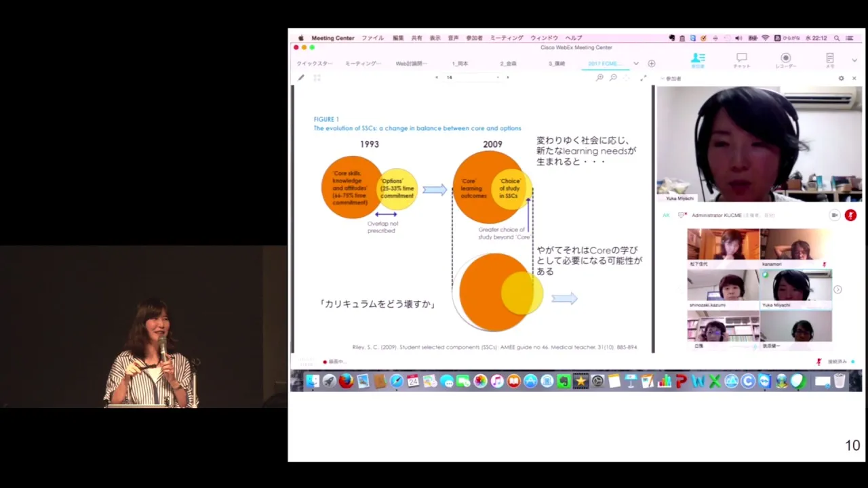This screenshot has height=488, width=868.
Task: Go to next slide arrow
Action: (x=508, y=77)
